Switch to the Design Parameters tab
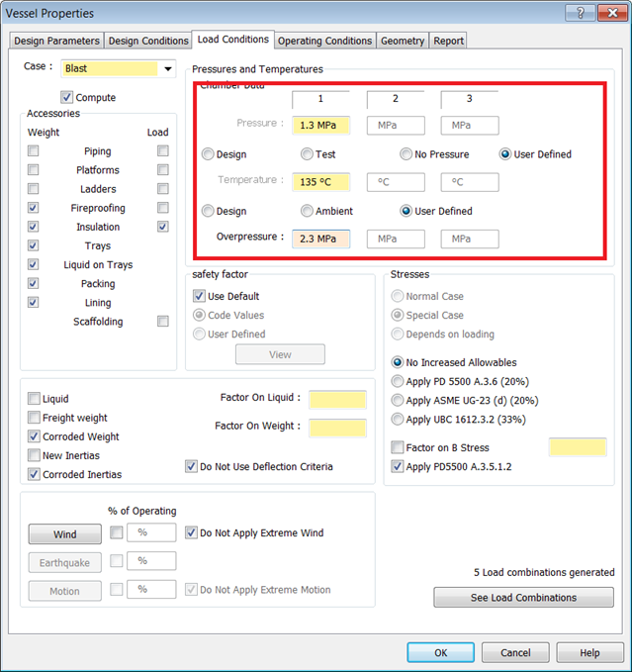 click(56, 41)
